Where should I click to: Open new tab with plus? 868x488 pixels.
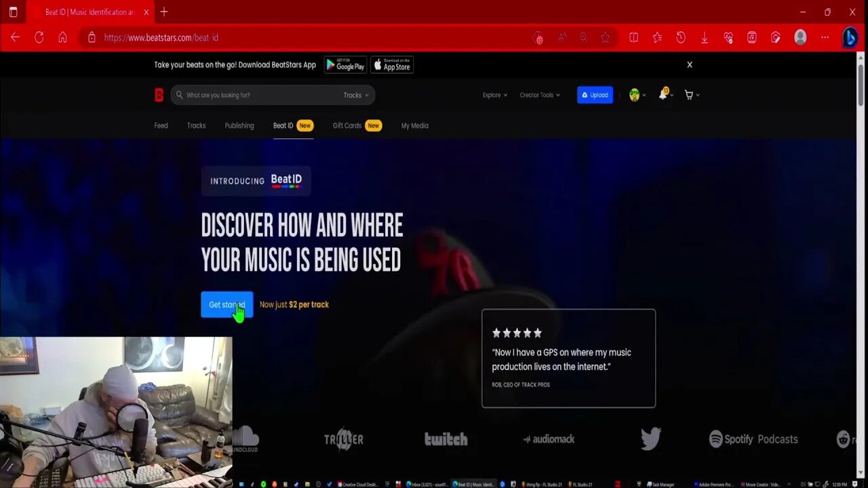(163, 12)
